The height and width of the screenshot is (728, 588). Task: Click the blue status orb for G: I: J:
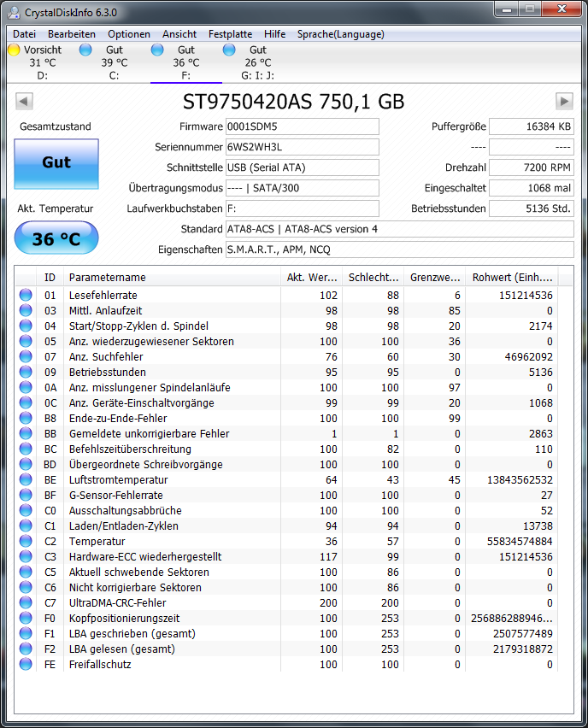pyautogui.click(x=229, y=50)
